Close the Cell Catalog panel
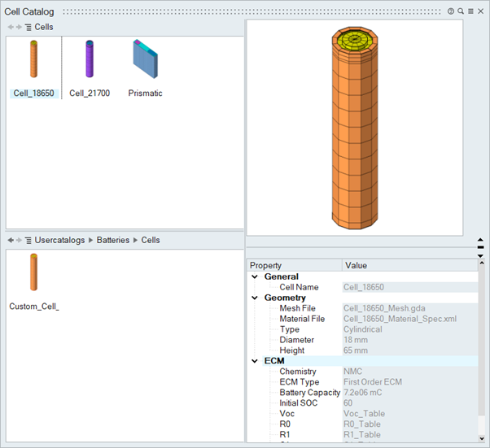490x448 pixels. click(481, 11)
